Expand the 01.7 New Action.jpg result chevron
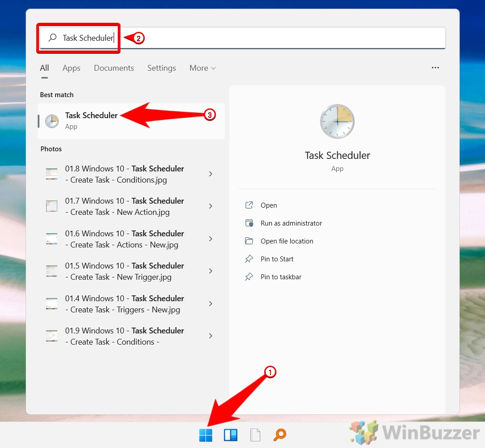The image size is (485, 448). pos(210,206)
